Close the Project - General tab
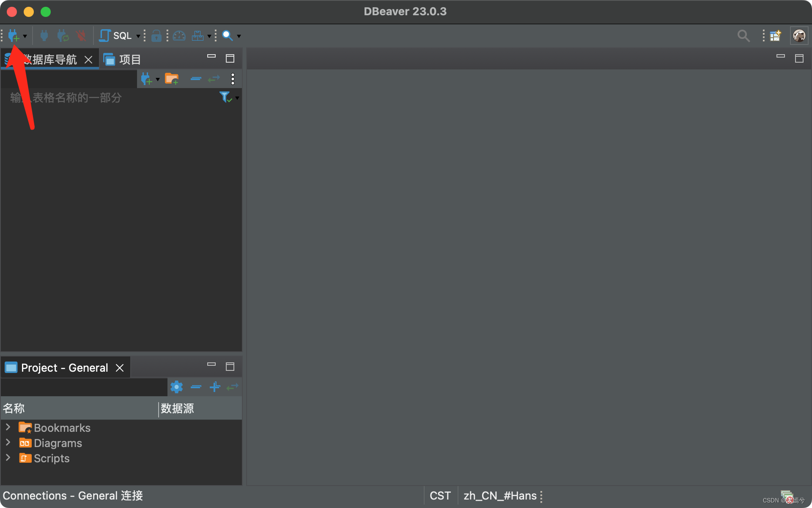 click(x=120, y=368)
